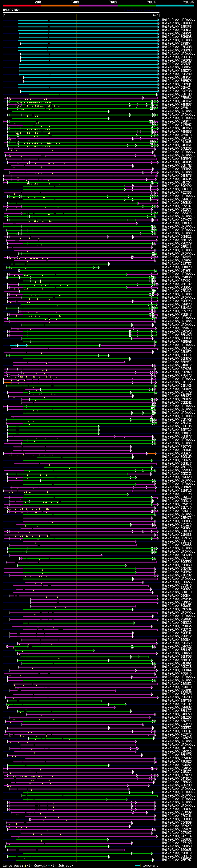This screenshot has height=868, width=197.
Task: Open hit UniRef100_B9W949
Action: 177,372
